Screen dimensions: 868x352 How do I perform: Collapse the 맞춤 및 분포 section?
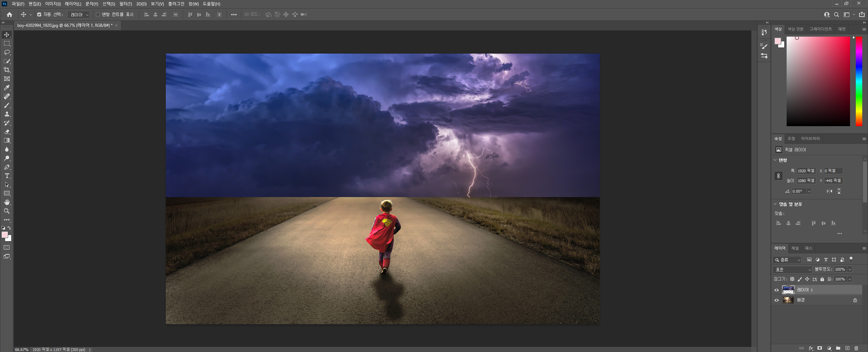coord(775,204)
